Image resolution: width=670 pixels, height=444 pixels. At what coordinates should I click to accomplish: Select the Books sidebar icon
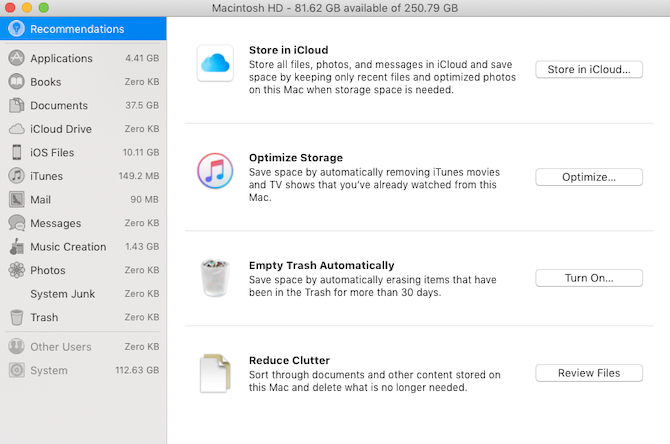pyautogui.click(x=16, y=82)
